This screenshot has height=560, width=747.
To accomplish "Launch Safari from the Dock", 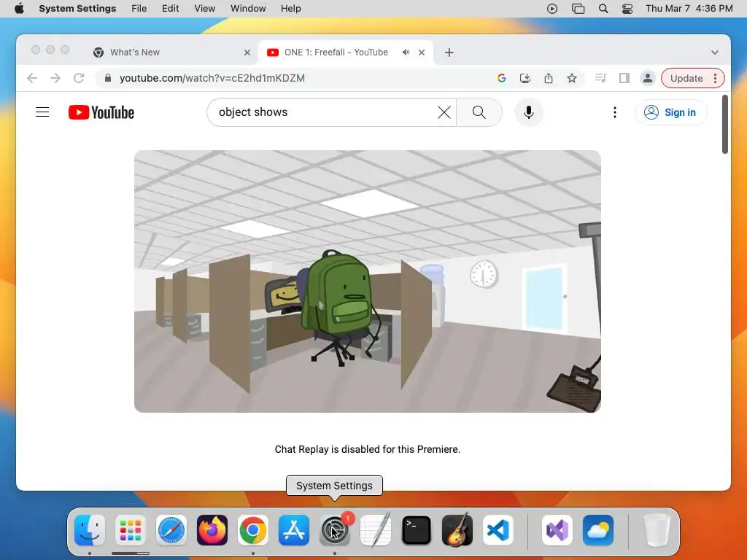I will (x=171, y=530).
